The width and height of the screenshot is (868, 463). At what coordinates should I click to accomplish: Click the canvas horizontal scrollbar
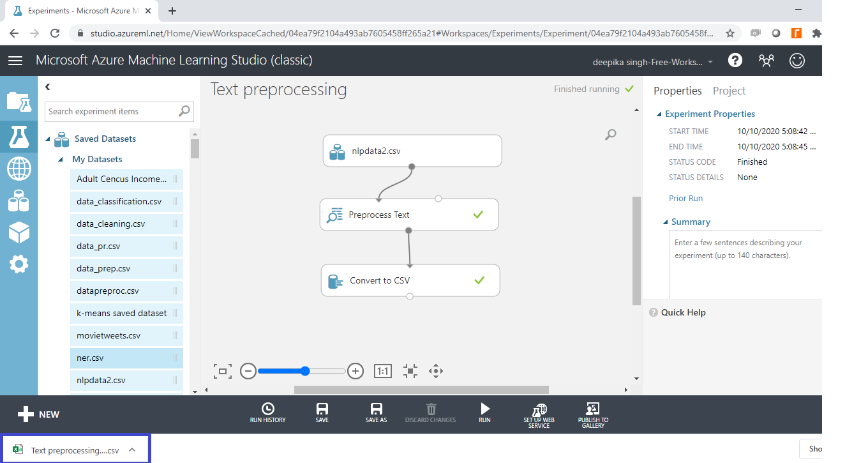point(421,390)
